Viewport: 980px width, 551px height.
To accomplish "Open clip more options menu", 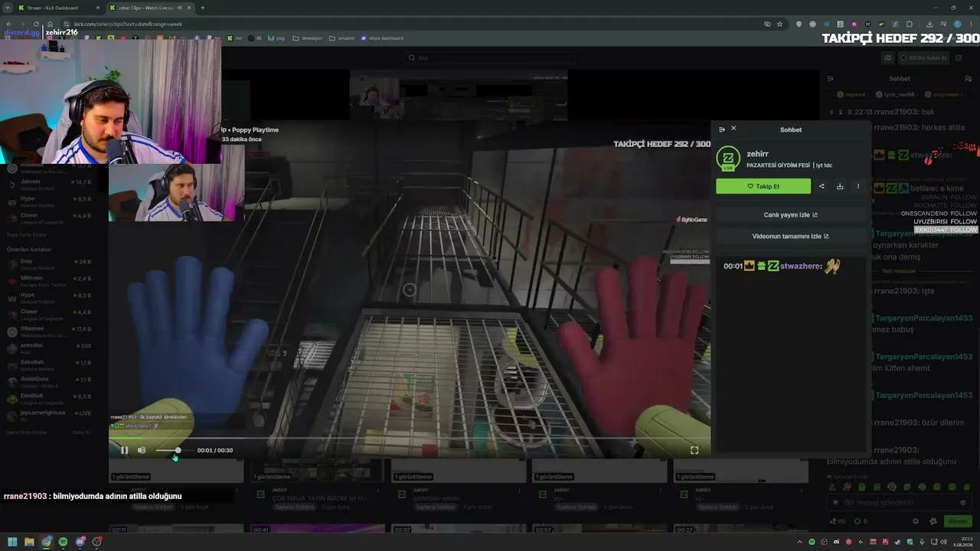I will click(858, 186).
